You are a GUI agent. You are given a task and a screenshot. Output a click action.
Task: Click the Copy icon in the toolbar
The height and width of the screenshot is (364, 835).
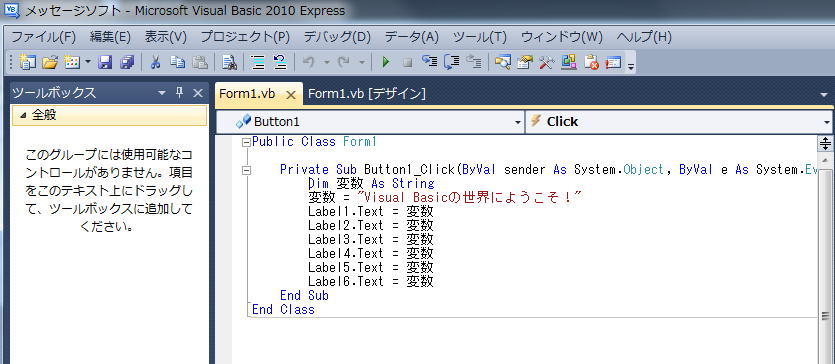coord(177,63)
